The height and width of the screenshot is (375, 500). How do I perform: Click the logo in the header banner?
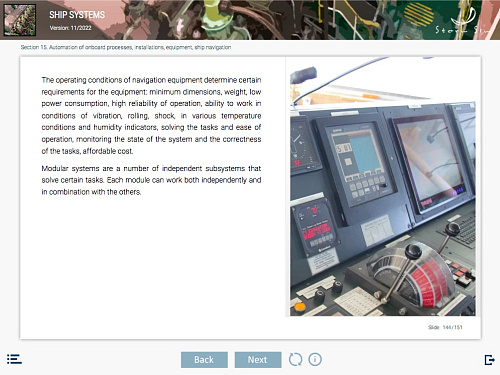(x=463, y=22)
